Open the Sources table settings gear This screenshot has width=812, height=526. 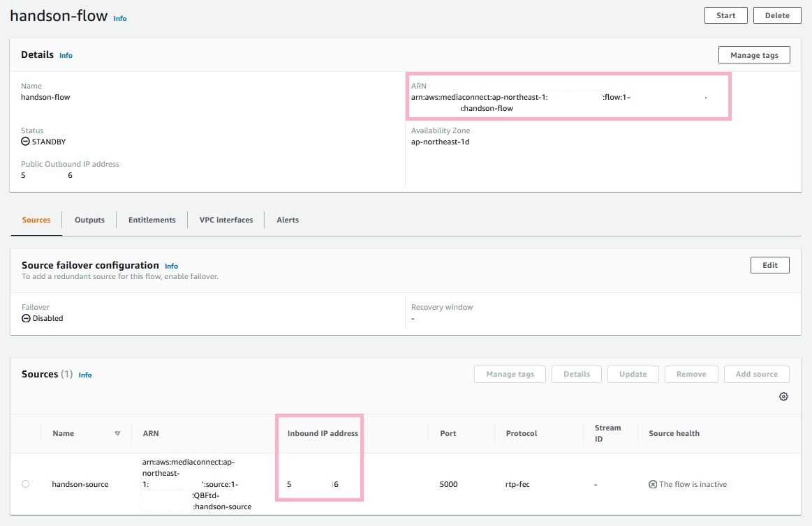pyautogui.click(x=783, y=397)
